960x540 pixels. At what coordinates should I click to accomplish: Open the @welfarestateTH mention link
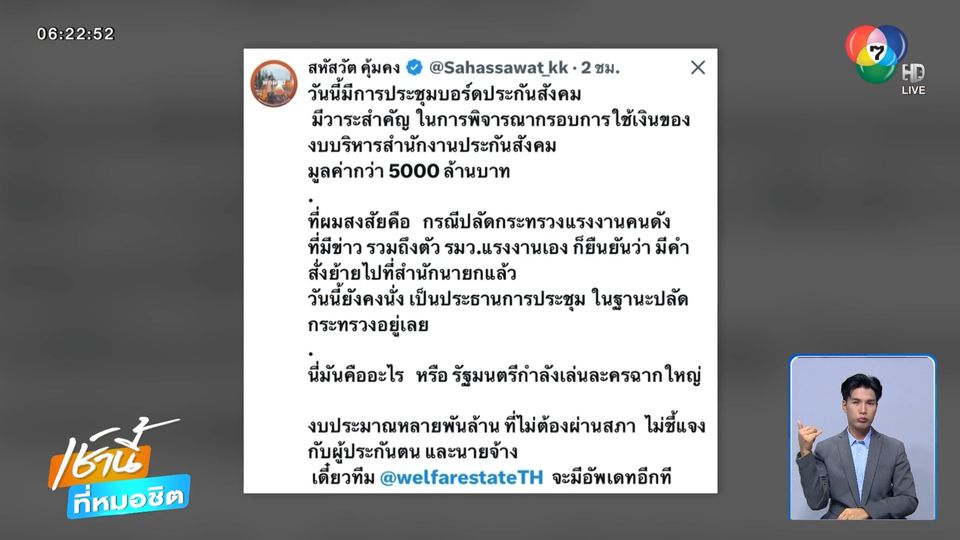[x=461, y=478]
